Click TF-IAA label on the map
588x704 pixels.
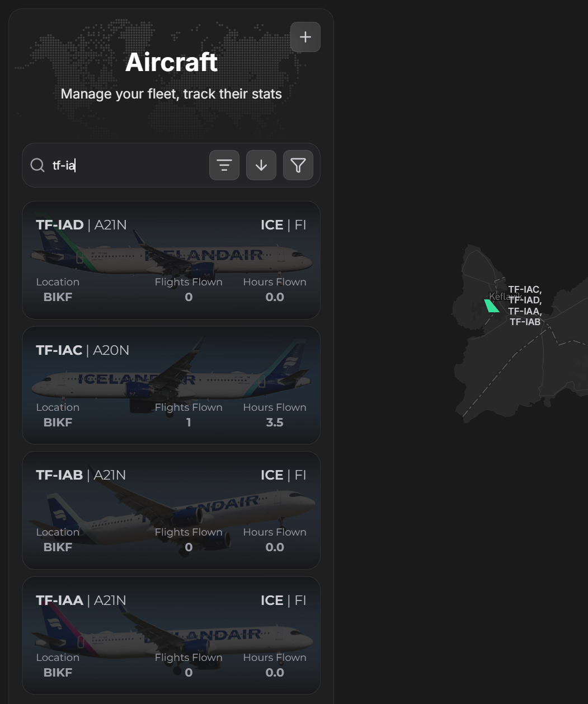point(525,311)
